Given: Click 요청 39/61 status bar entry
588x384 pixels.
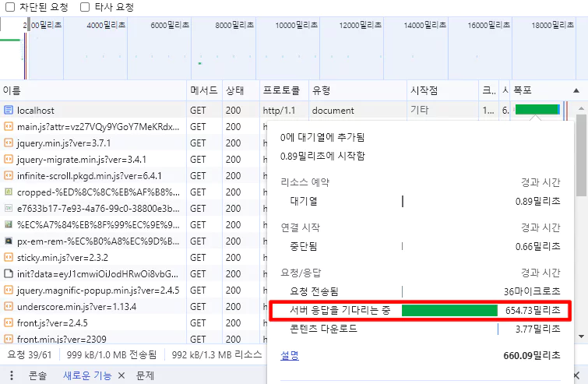Looking at the screenshot, I should [30, 354].
